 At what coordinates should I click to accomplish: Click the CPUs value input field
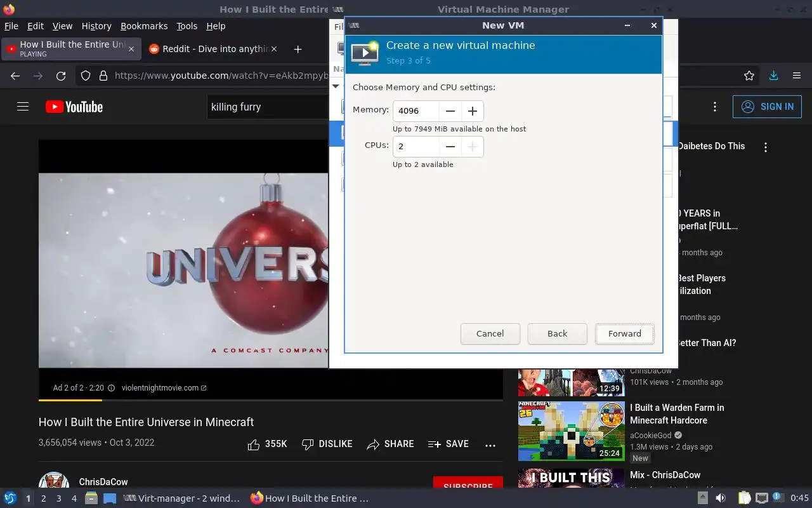pos(416,147)
